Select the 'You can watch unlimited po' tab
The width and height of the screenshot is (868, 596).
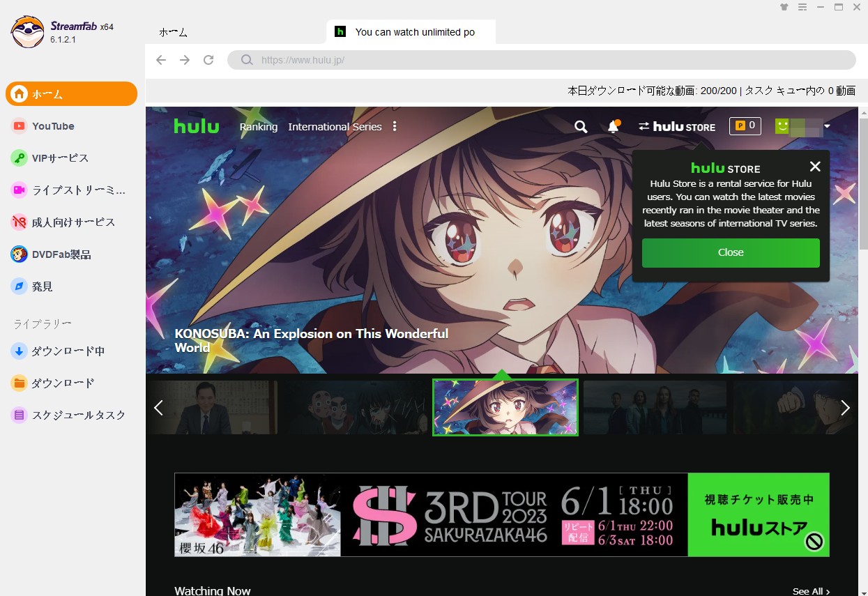point(411,32)
